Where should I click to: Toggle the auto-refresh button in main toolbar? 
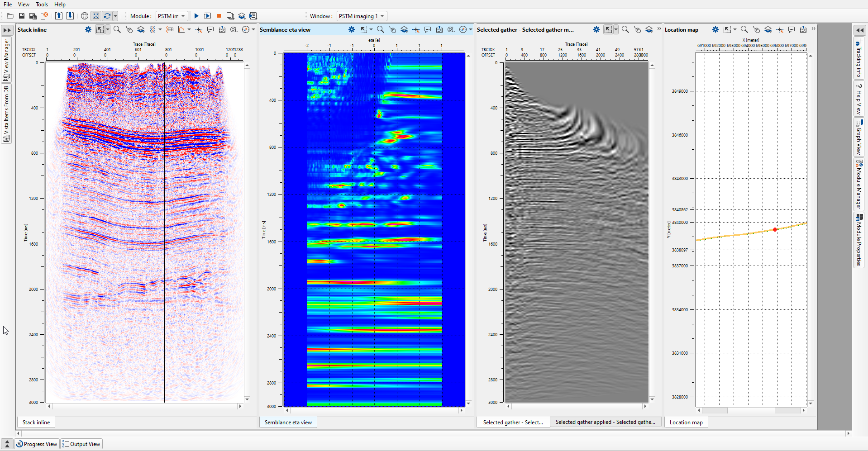107,16
